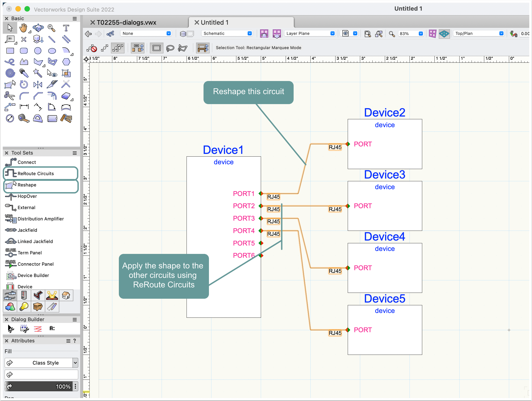Viewport: 532px width, 401px height.
Task: Click the Scissors split tool
Action: point(10,96)
